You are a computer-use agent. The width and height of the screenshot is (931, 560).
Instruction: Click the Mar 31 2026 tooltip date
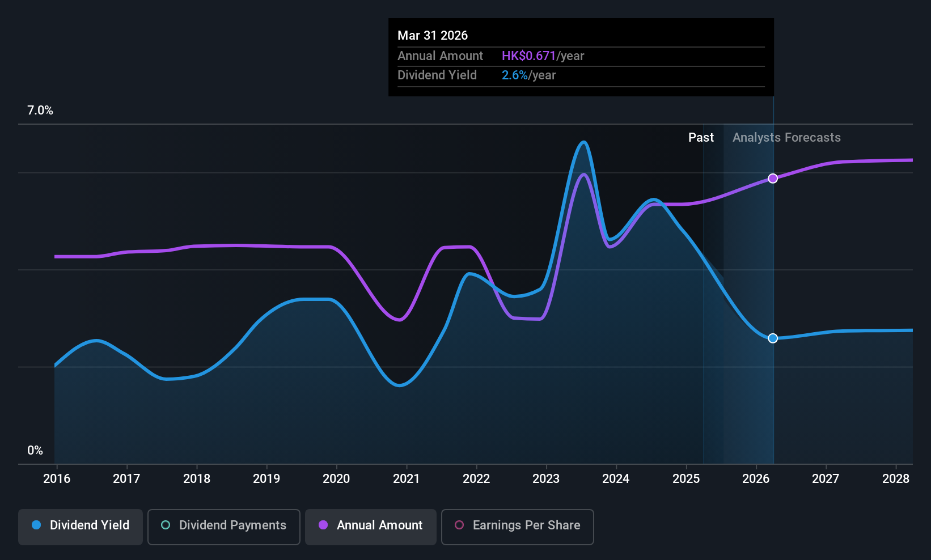pos(433,36)
